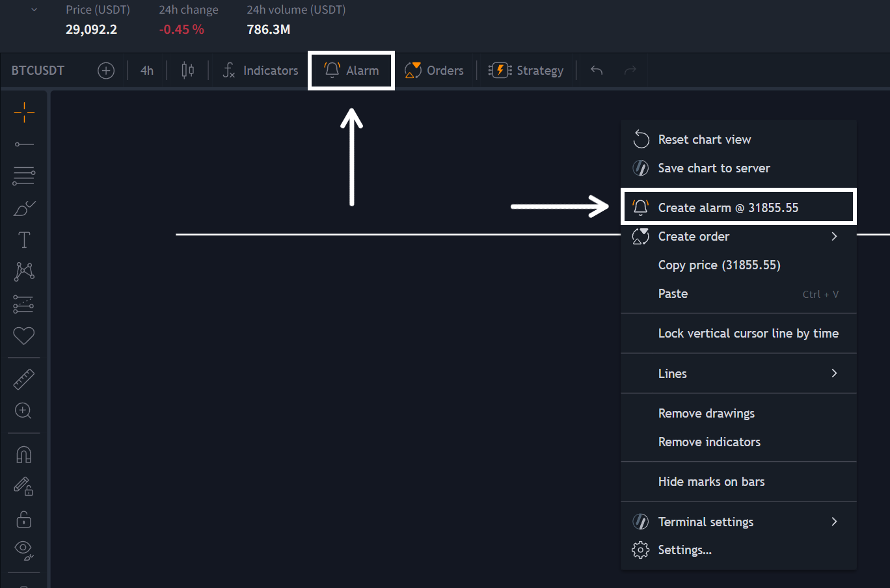Screen dimensions: 890x588
Task: Add symbol with the plus icon
Action: pyautogui.click(x=106, y=70)
